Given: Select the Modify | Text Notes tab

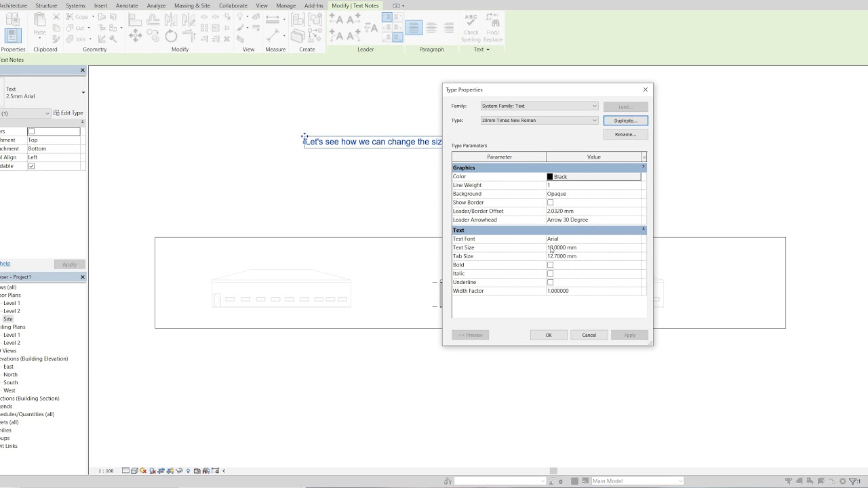Looking at the screenshot, I should click(355, 5).
